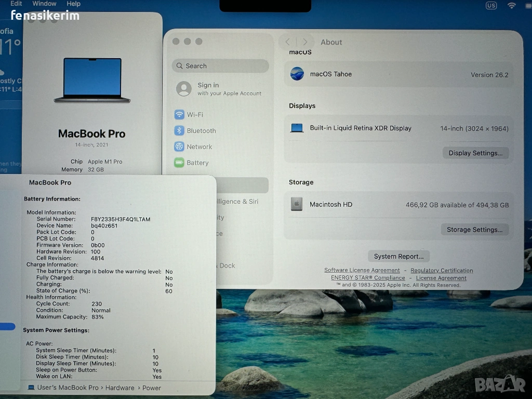The width and height of the screenshot is (532, 399).
Task: Go back using the left chevron
Action: [x=288, y=42]
